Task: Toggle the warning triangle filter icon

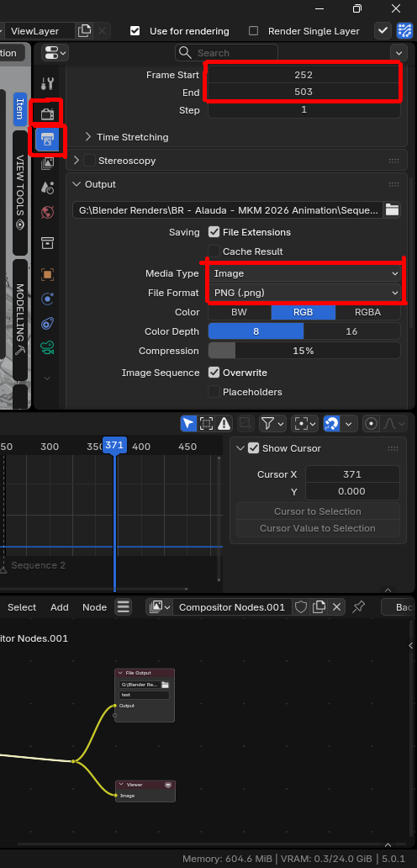Action: (224, 423)
